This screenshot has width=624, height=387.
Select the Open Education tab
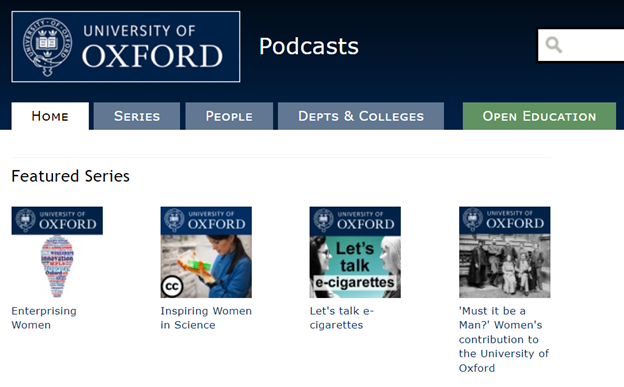coord(539,116)
